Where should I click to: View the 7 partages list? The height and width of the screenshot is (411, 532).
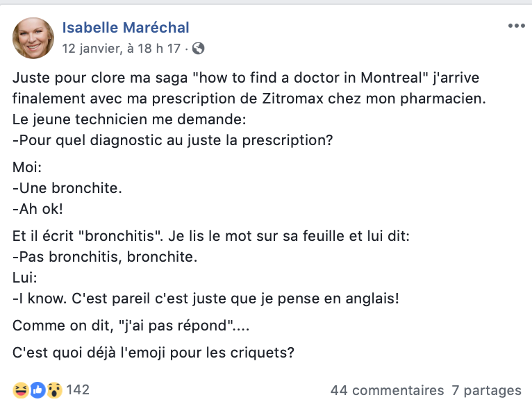486,390
